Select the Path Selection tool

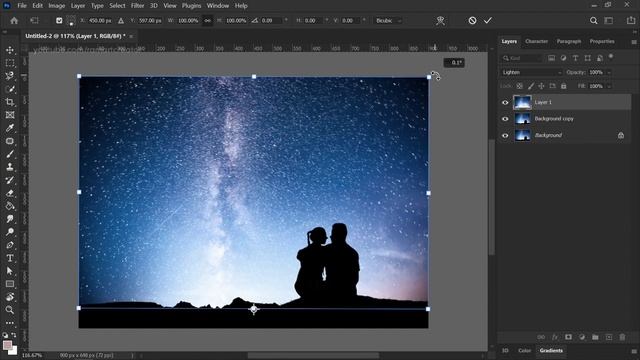(x=10, y=271)
